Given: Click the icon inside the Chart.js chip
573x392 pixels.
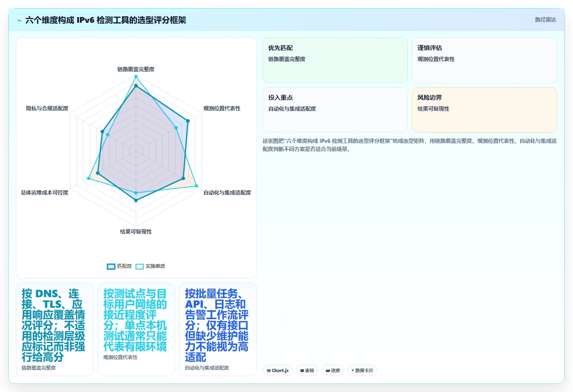Looking at the screenshot, I should [269, 371].
